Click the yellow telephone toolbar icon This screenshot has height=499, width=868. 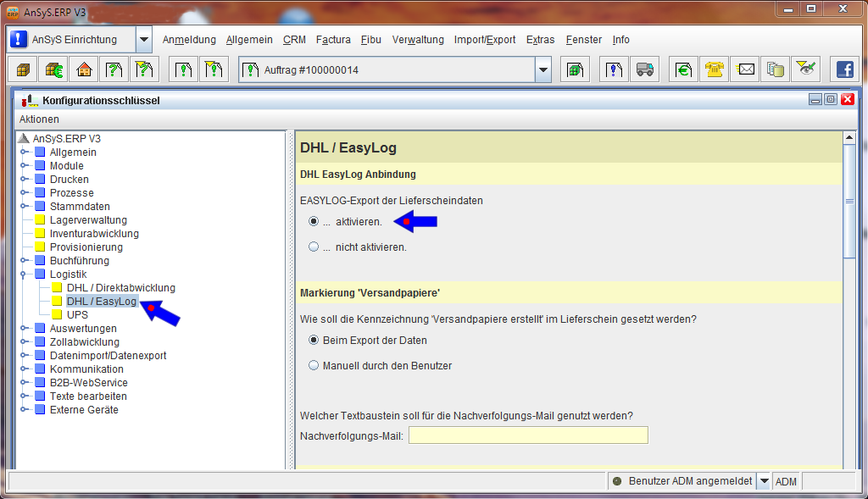[x=715, y=69]
